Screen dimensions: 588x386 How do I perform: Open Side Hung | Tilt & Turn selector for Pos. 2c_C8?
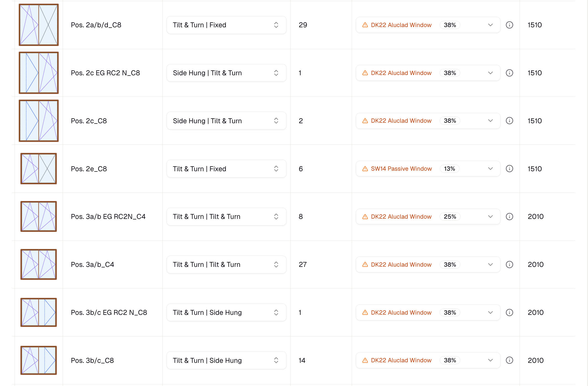click(226, 121)
